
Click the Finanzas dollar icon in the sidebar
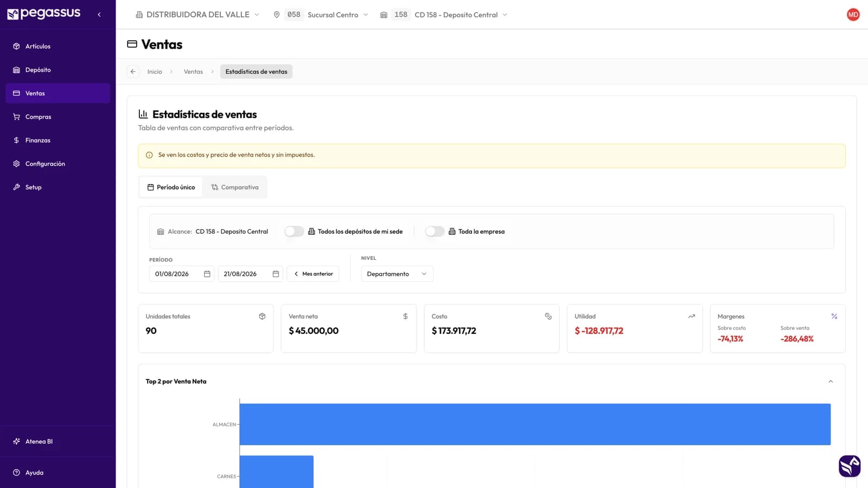pos(16,140)
